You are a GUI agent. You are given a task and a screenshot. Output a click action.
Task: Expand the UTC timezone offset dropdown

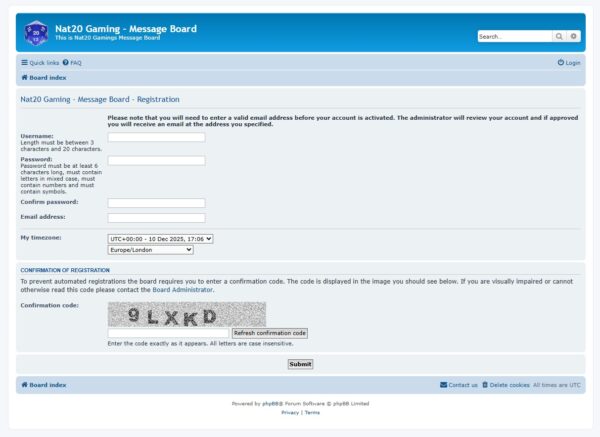tap(160, 238)
